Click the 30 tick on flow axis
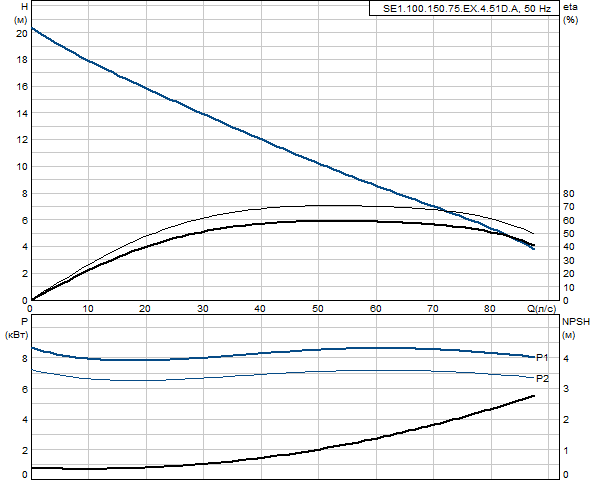 click(x=203, y=309)
